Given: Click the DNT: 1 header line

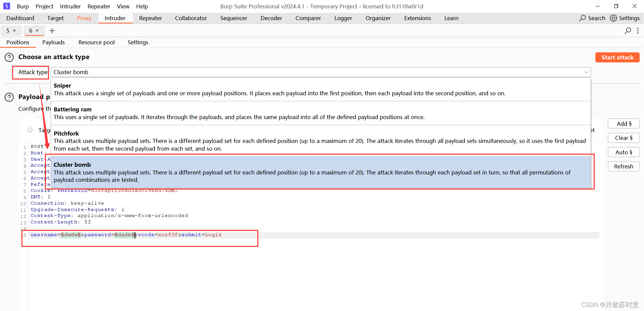Looking at the screenshot, I should coord(40,197).
